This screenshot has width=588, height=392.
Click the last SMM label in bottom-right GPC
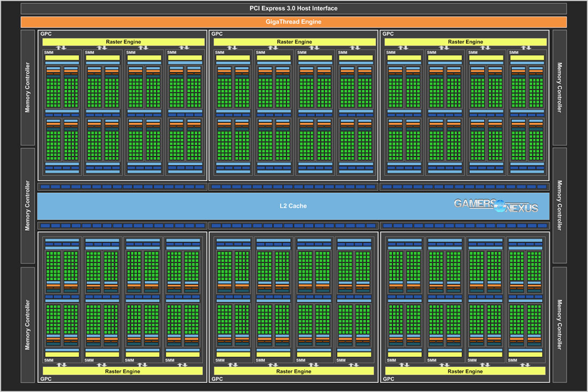point(514,360)
